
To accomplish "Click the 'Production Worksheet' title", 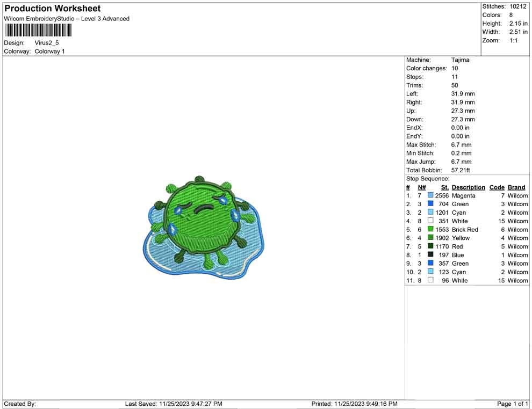I will click(x=53, y=9).
